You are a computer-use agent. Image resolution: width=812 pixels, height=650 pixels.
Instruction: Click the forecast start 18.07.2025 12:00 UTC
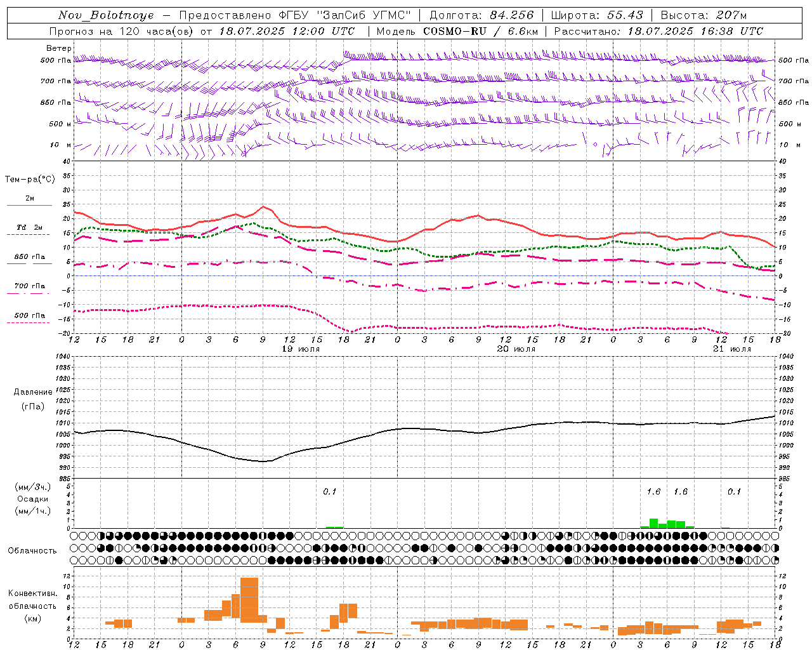[x=287, y=31]
